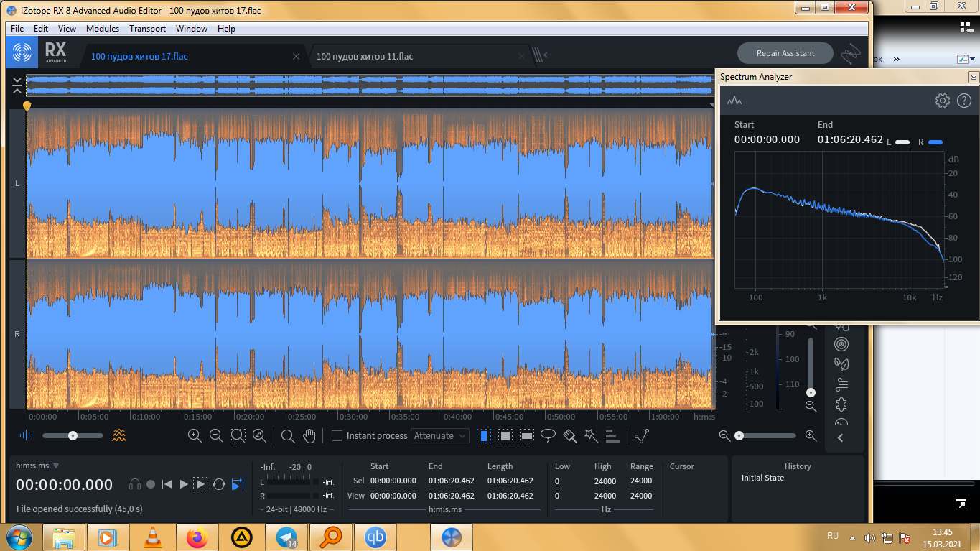Viewport: 980px width, 551px height.
Task: Enable the Instant process checkbox
Action: click(337, 436)
